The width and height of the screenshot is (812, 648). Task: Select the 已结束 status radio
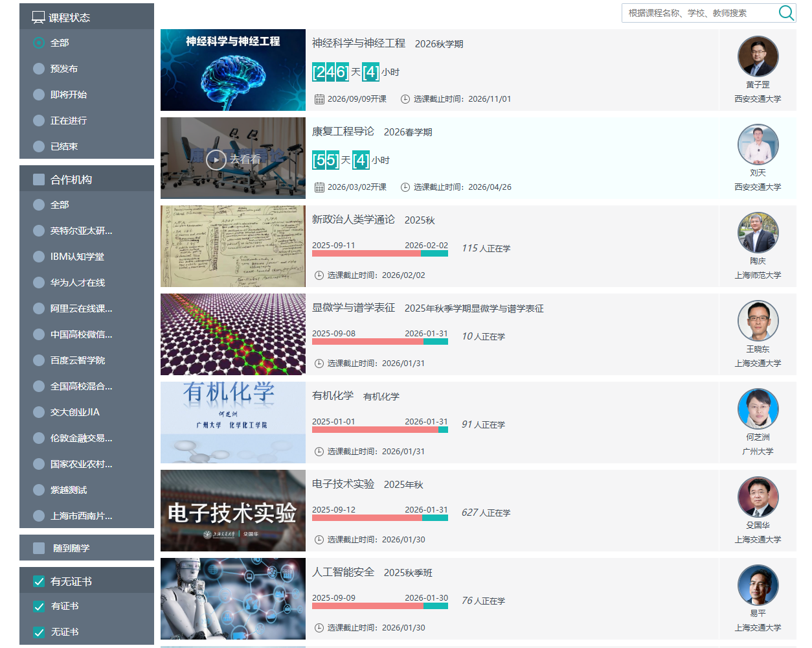(39, 146)
